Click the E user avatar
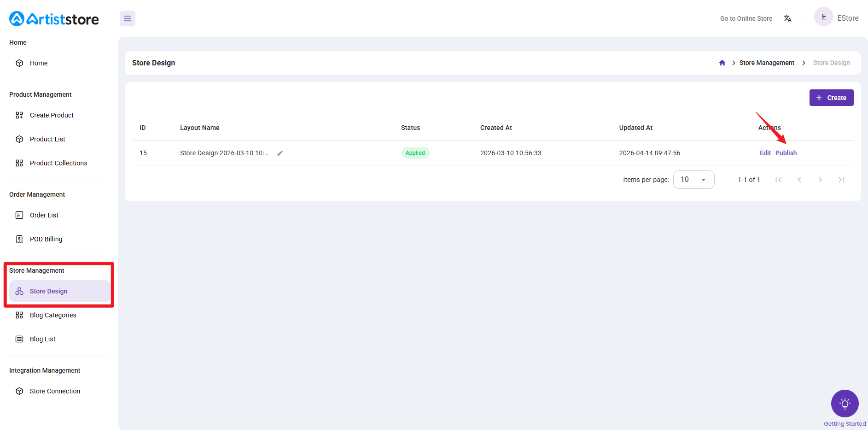 coord(824,17)
